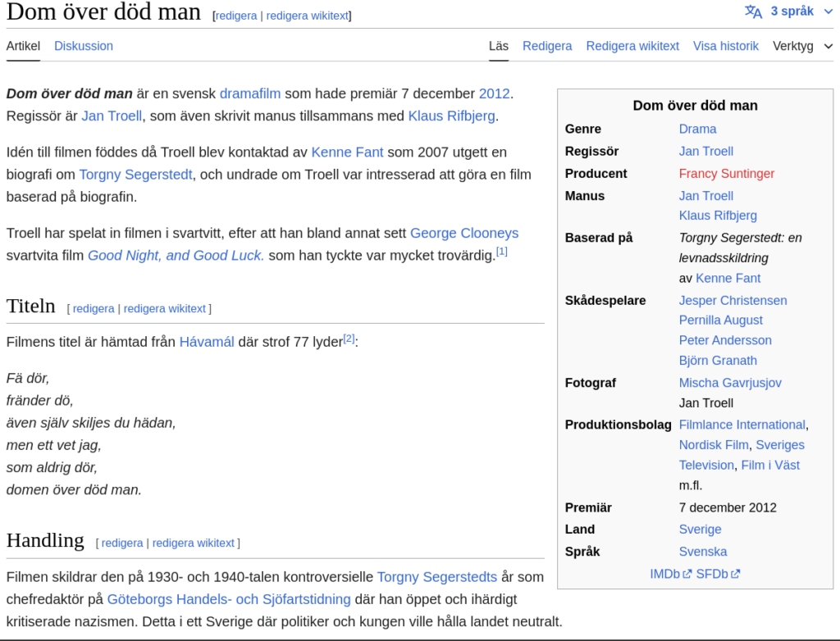This screenshot has width=840, height=641.
Task: Open Pernilla August in the infobox
Action: tap(720, 320)
